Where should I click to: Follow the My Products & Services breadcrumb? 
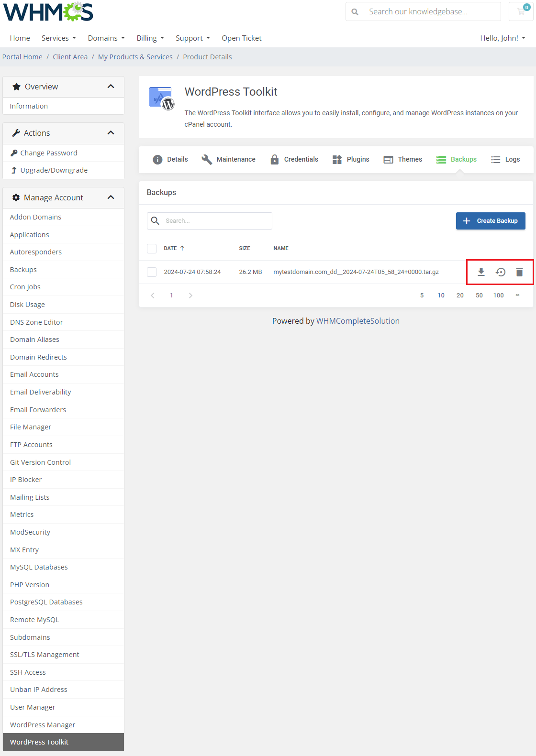(135, 57)
